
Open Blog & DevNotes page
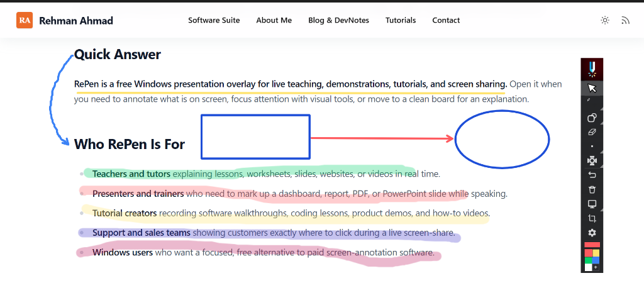point(339,20)
